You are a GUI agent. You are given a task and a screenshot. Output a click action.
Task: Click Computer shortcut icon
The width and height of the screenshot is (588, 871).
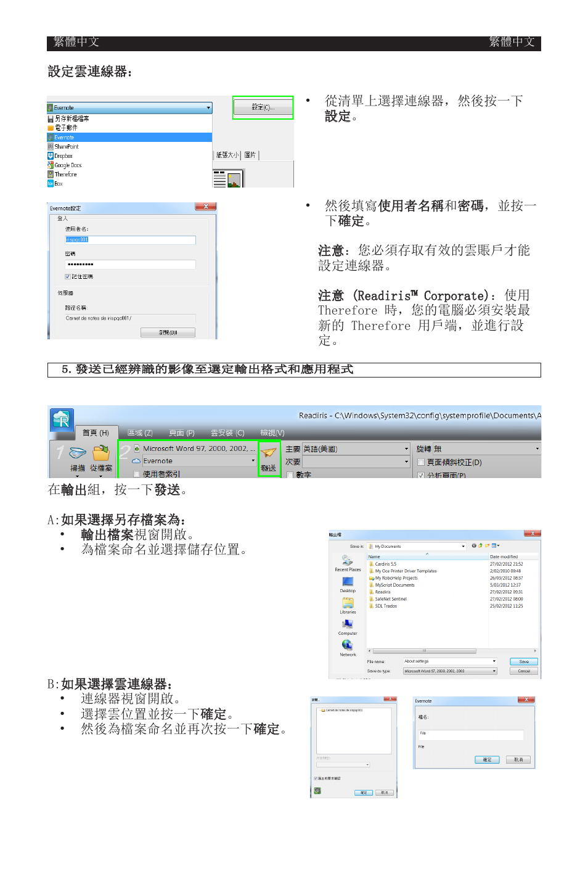tap(348, 624)
